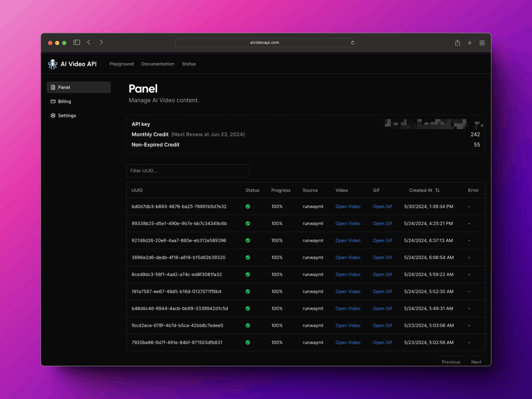The height and width of the screenshot is (399, 532).
Task: Click the aivideoapi.com address bar
Action: [x=265, y=43]
